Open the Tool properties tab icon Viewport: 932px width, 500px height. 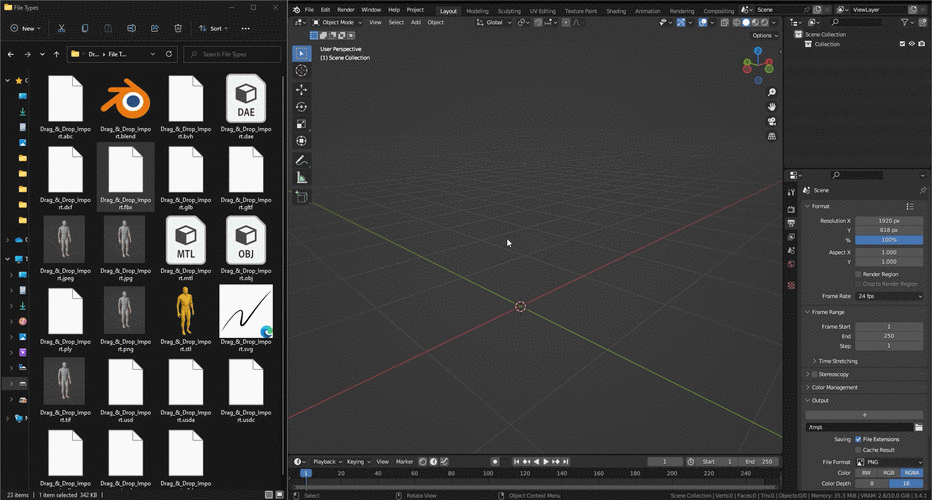pos(791,192)
